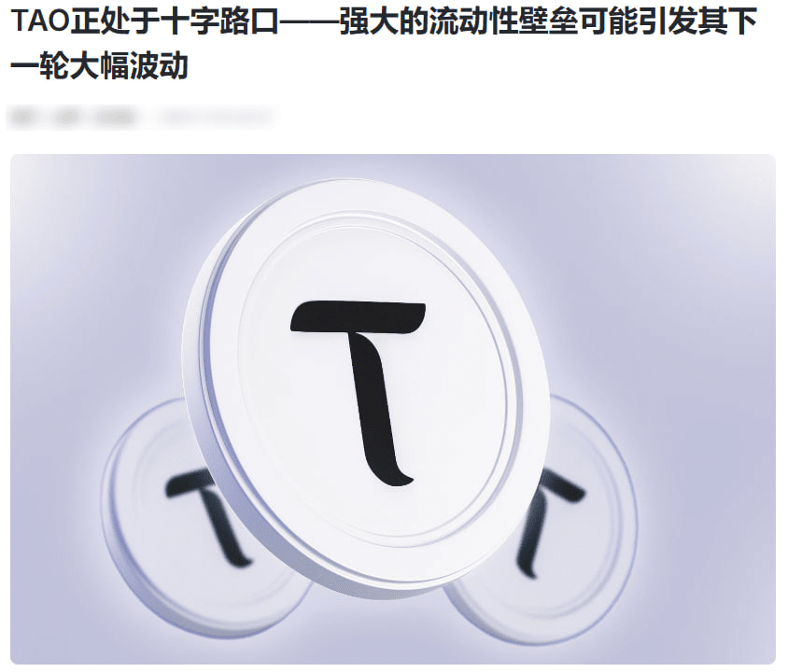Image resolution: width=788 pixels, height=672 pixels.
Task: Click the third blurred tag below the headline
Action: pos(117,118)
